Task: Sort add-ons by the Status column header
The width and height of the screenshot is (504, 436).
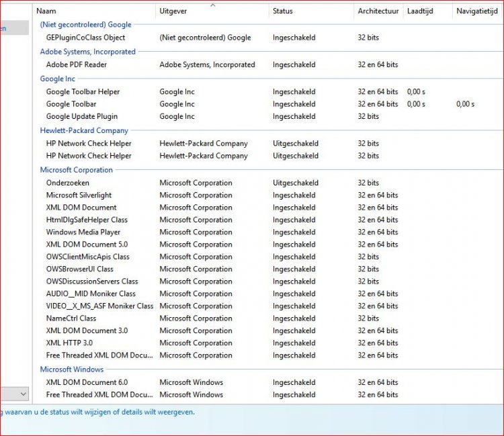Action: 283,11
